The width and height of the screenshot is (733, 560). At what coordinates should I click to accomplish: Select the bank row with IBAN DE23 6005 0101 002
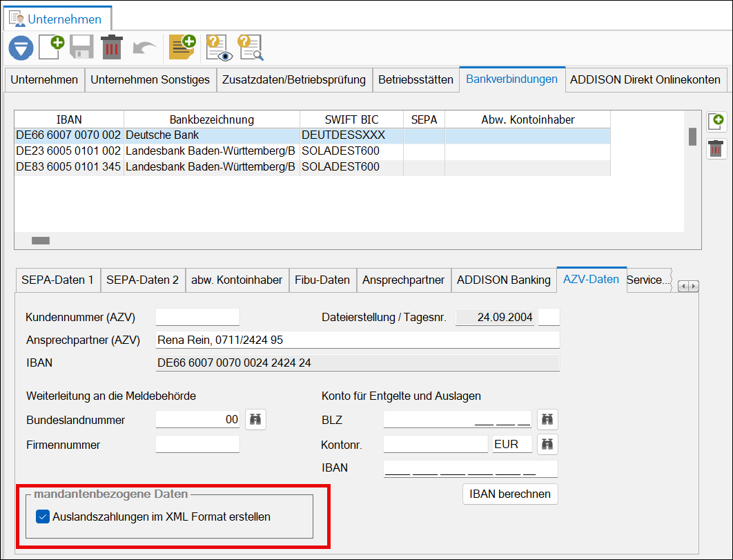click(x=312, y=151)
